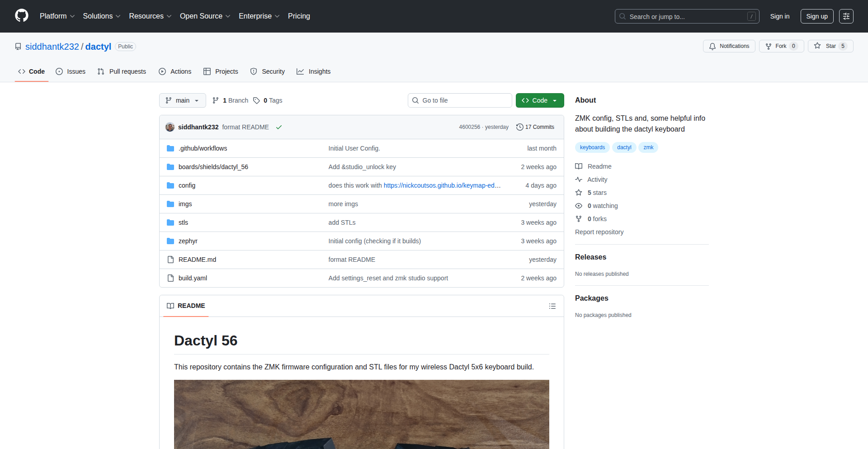Viewport: 868px width, 449px height.
Task: Click the 'add STLs' commit message
Action: 342,222
